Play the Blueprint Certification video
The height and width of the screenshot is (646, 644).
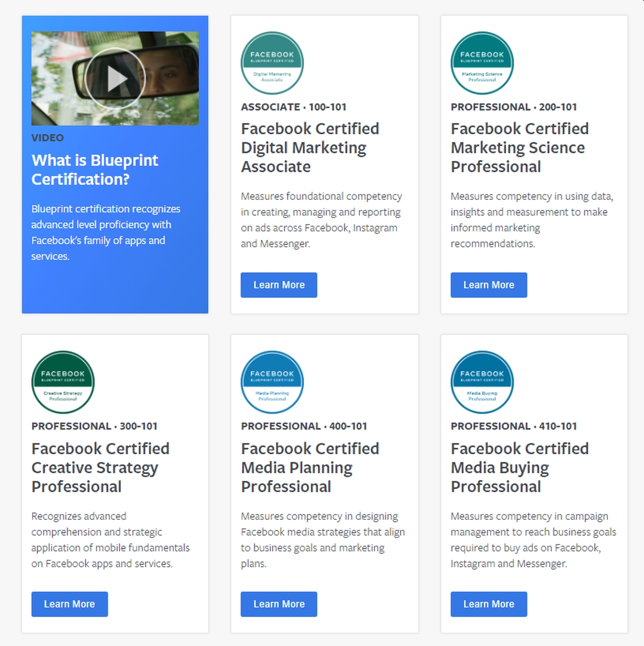(115, 78)
